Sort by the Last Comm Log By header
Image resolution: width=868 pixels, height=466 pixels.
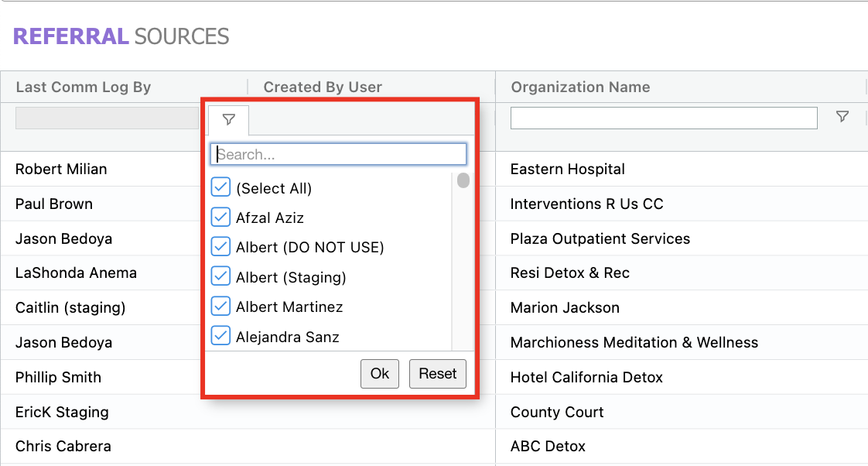[x=84, y=87]
